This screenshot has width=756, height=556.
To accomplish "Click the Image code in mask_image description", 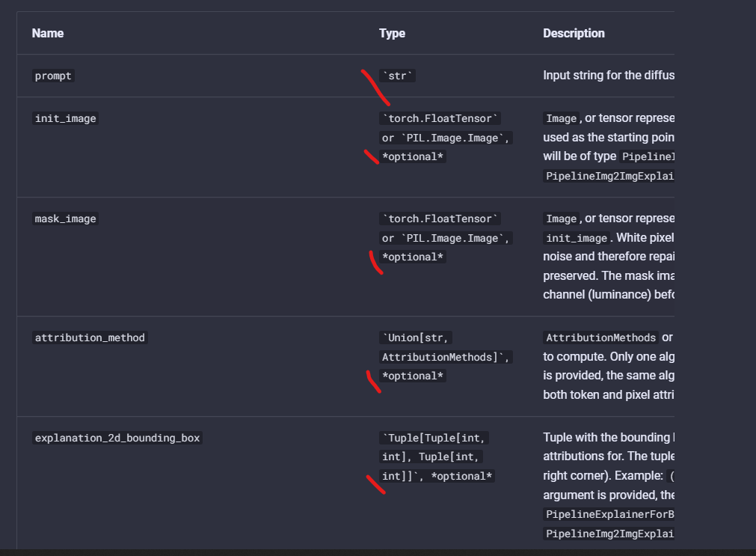I will [562, 219].
